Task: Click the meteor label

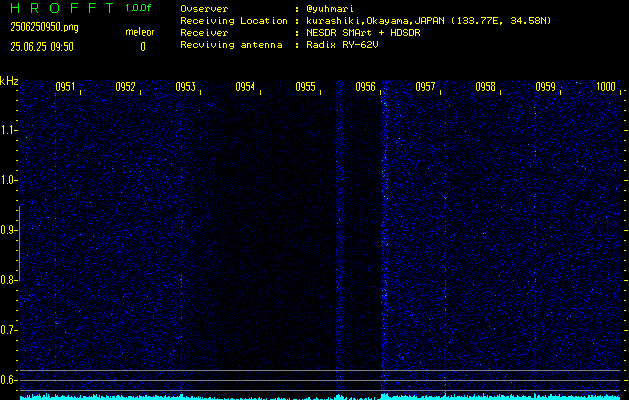Action: point(140,32)
